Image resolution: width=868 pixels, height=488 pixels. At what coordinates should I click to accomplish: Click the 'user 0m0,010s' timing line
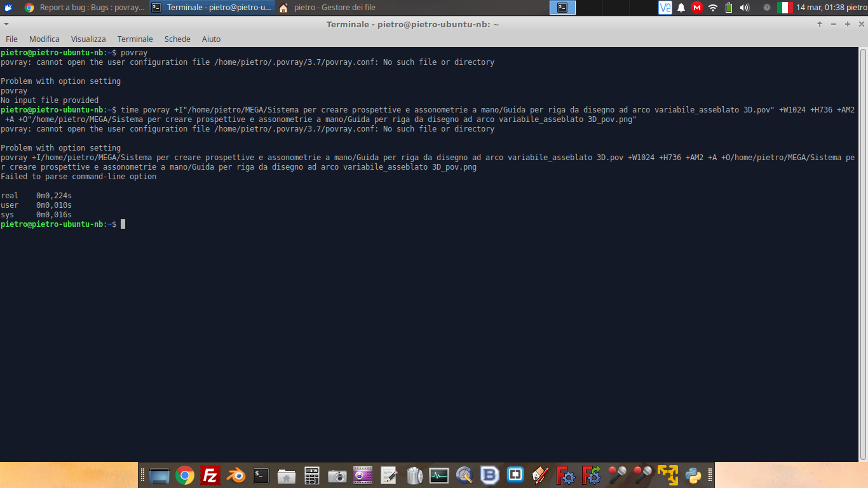tap(36, 205)
